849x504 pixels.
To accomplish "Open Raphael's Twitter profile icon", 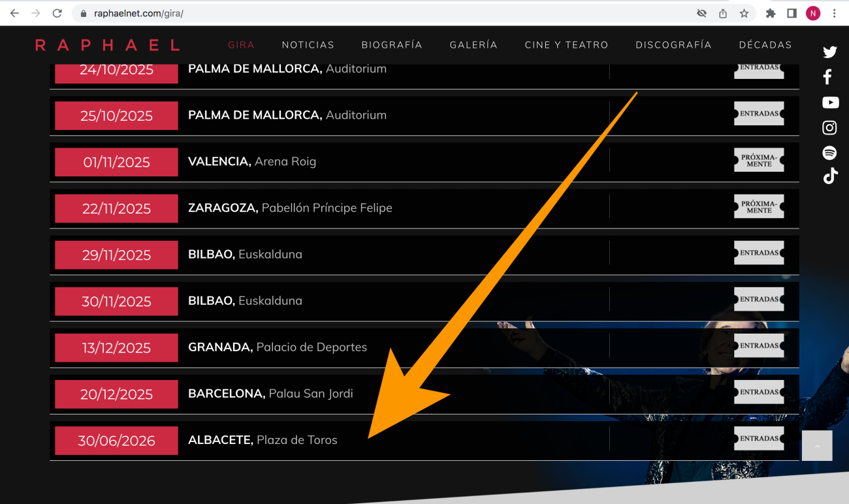I will coord(829,52).
